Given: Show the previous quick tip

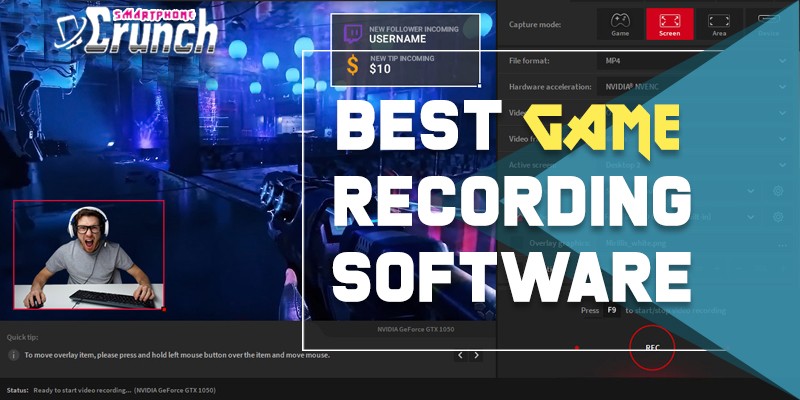Looking at the screenshot, I should pyautogui.click(x=460, y=355).
